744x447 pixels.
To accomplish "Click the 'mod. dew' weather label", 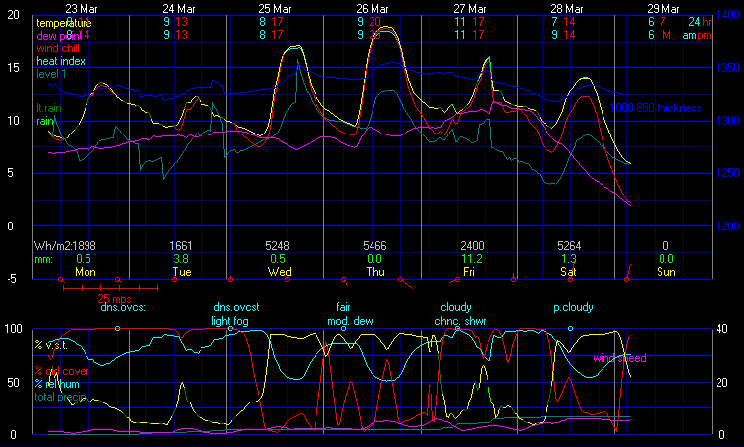I will (350, 321).
